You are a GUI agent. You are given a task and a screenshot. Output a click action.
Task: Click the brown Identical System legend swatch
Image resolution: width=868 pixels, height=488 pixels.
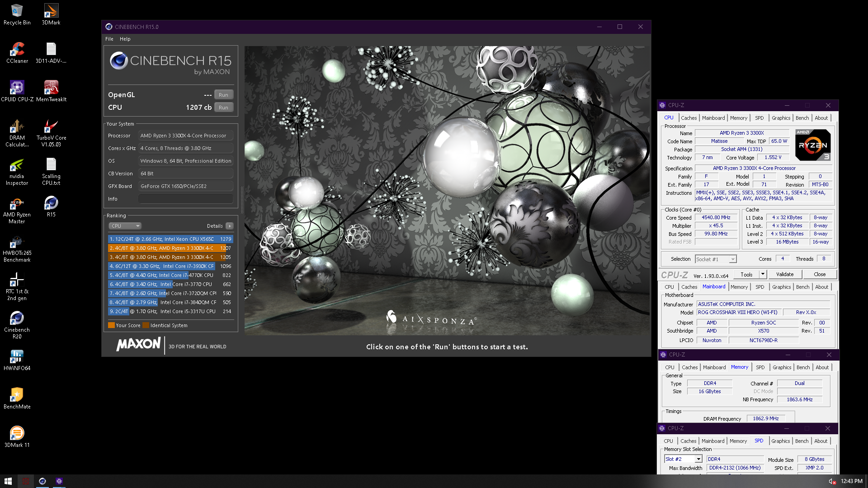click(x=146, y=325)
